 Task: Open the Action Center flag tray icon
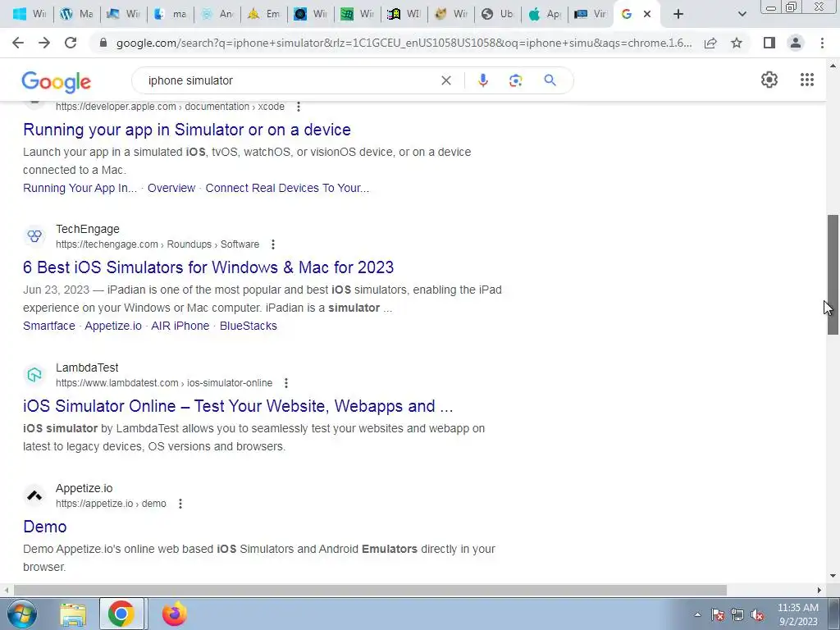718,614
